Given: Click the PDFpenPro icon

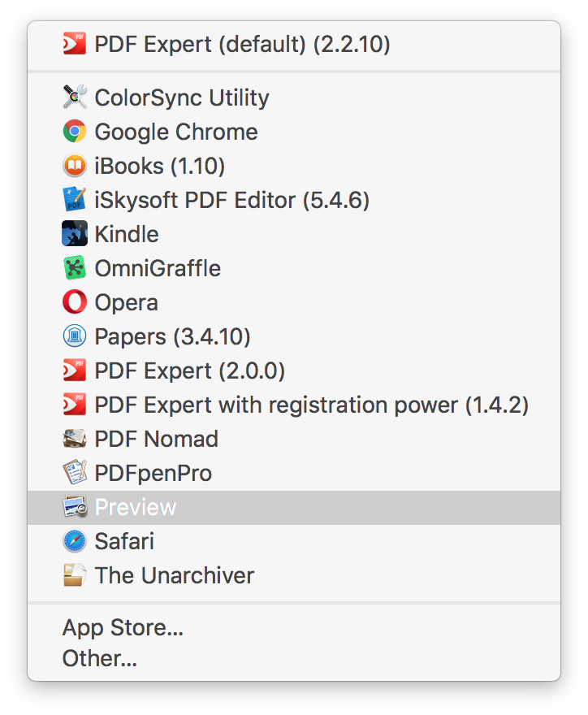Looking at the screenshot, I should click(74, 473).
